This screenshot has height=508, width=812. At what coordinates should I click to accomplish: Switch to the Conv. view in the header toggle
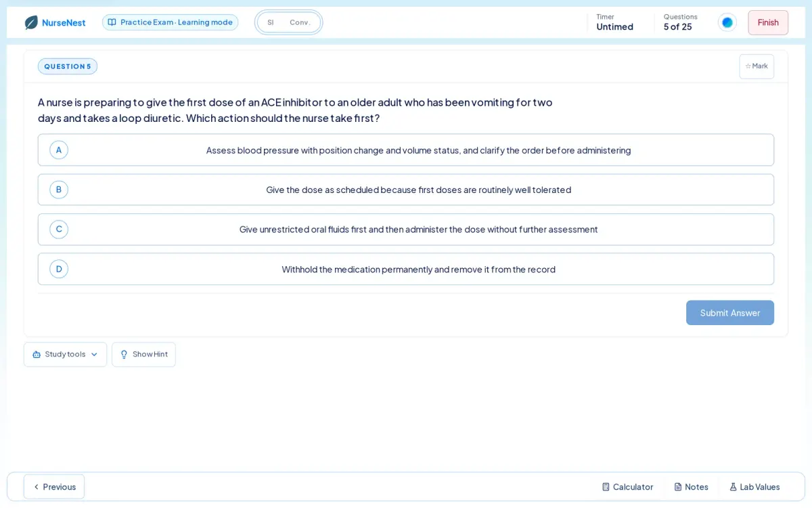[x=300, y=22]
